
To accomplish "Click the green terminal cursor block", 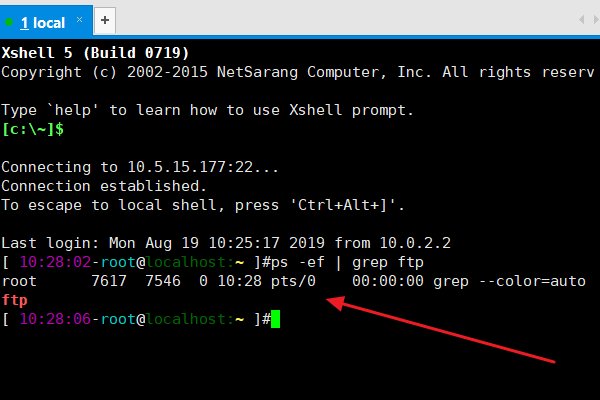I will pyautogui.click(x=276, y=318).
